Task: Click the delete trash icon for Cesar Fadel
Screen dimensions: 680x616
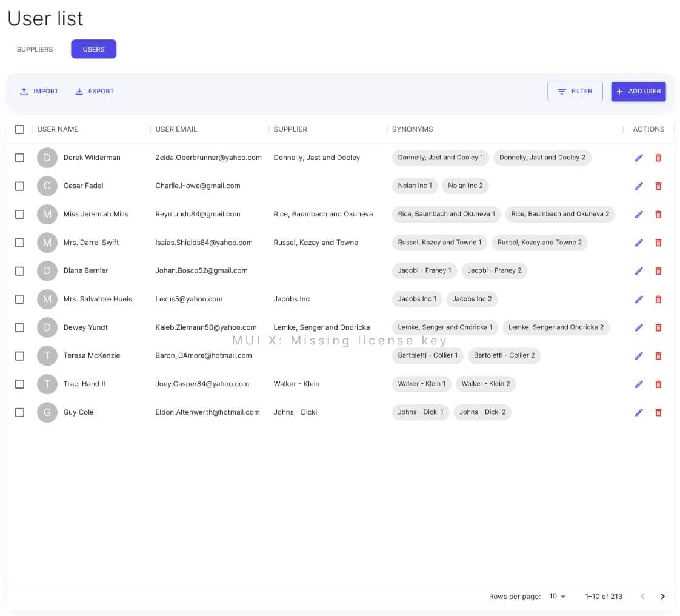Action: [658, 186]
